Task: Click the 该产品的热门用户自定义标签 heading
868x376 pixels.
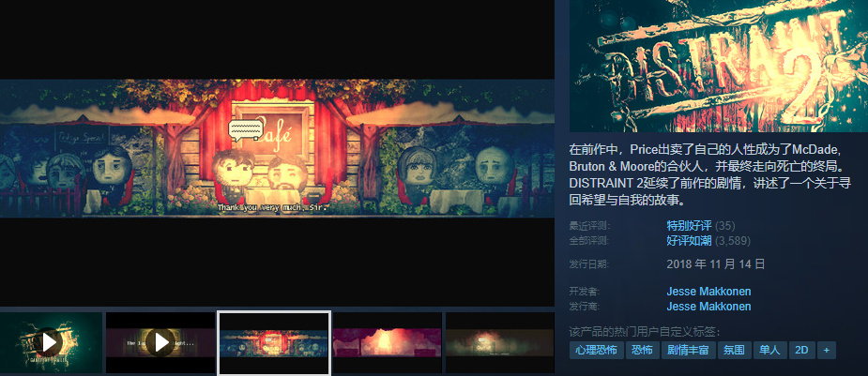Action: [645, 332]
